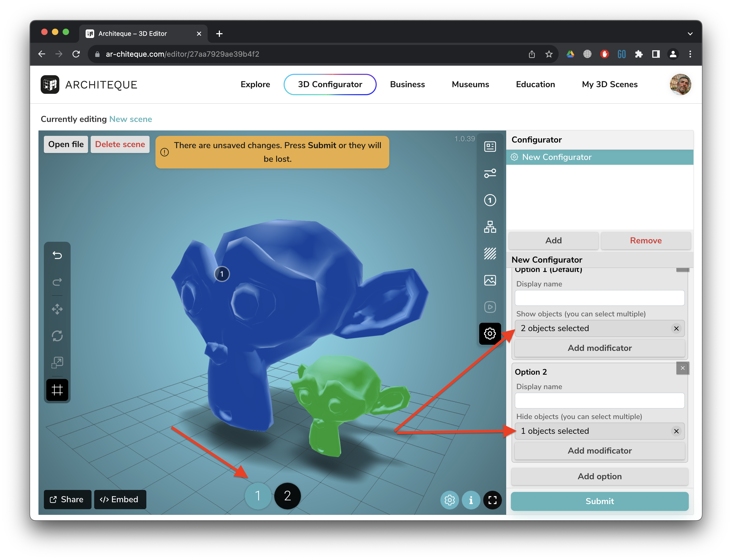This screenshot has height=560, width=732.
Task: Switch to configurator option 2 circle
Action: [287, 496]
